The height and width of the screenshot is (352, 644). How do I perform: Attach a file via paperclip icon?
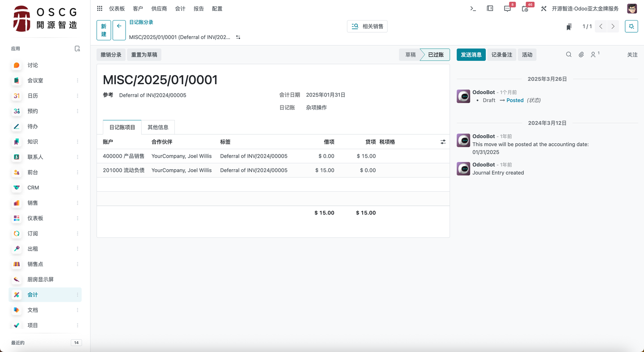coord(581,54)
